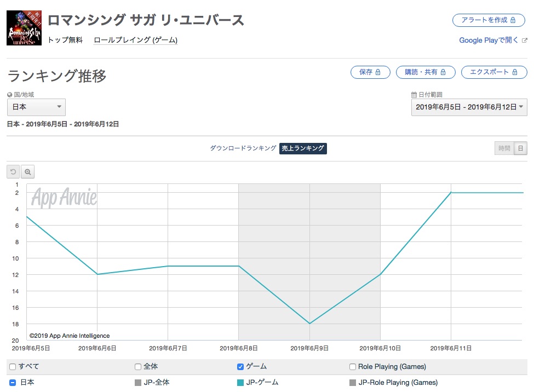534x392 pixels.
Task: Click the 保存 button
Action: 370,72
